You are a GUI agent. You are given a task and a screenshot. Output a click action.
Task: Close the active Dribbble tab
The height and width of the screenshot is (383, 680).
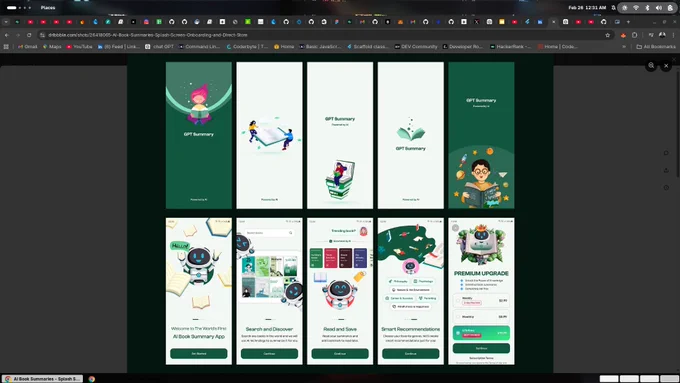(x=553, y=22)
